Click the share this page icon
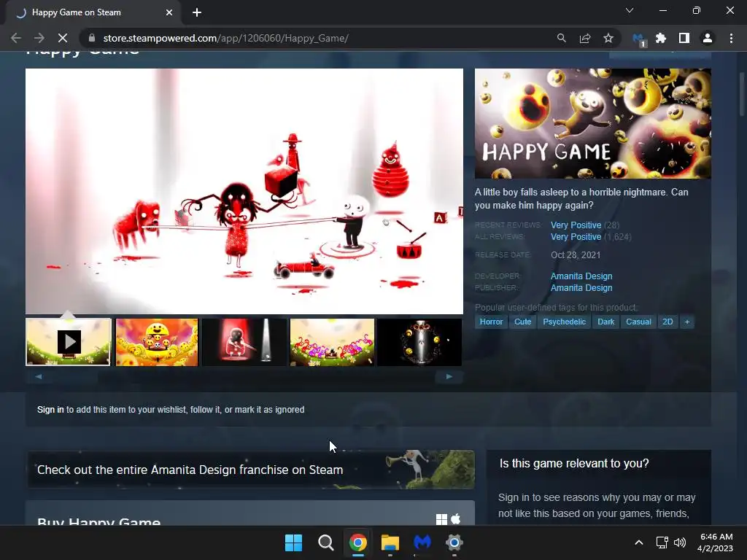The height and width of the screenshot is (560, 747). (x=585, y=38)
